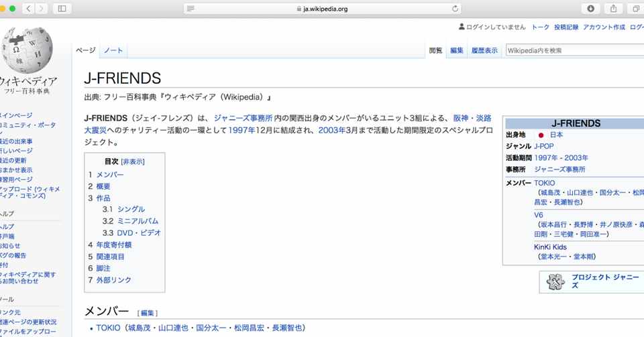Screen dimensions: 644x337
Task: Select the ページ tab
Action: pyautogui.click(x=85, y=50)
